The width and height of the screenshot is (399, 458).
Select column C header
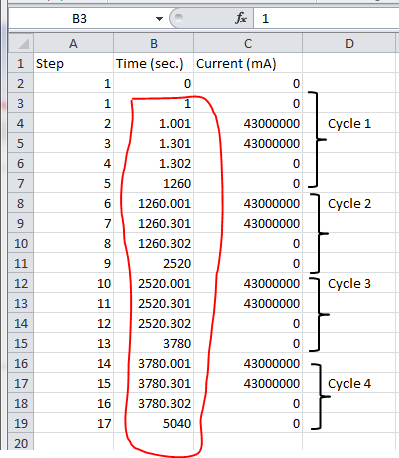[248, 43]
